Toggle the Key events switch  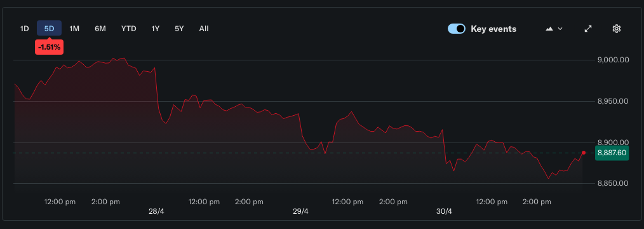pos(457,29)
